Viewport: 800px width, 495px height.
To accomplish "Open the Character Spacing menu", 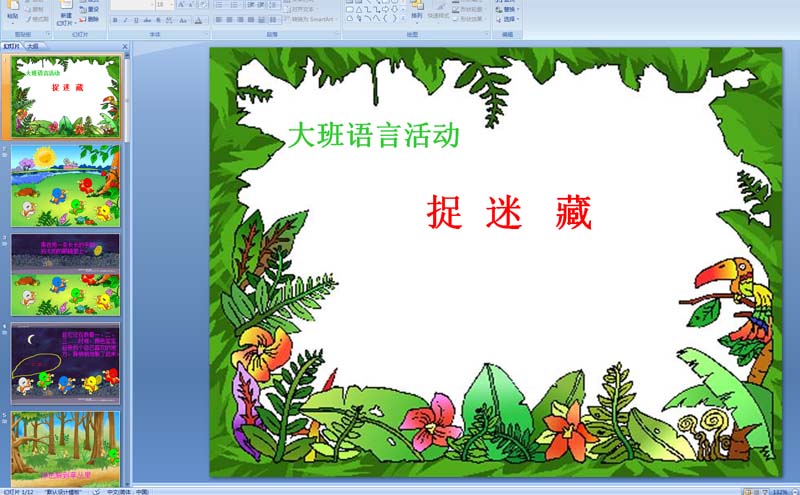I will (x=170, y=20).
